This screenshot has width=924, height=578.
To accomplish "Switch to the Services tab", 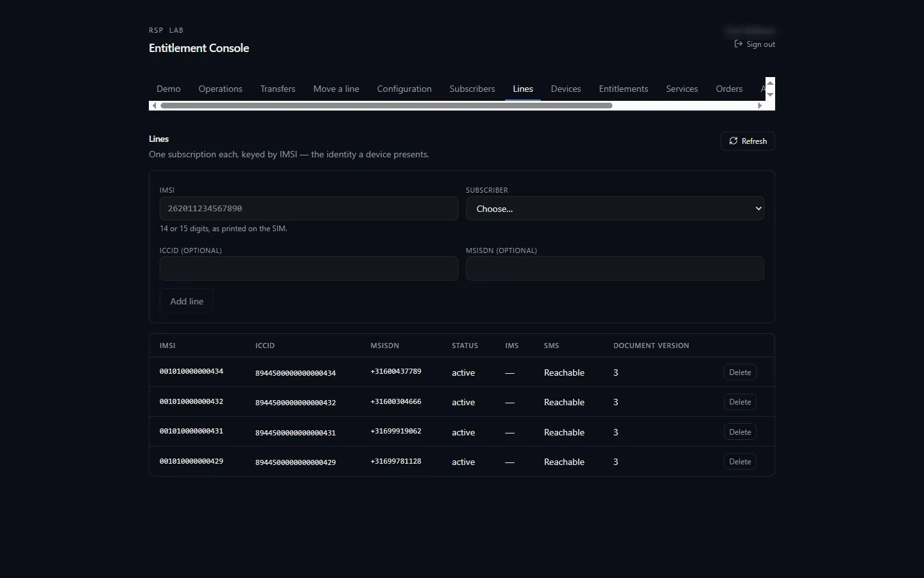I will 682,89.
